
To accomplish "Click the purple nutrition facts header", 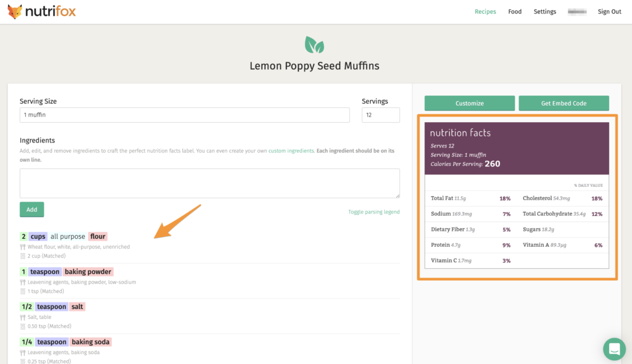I will (517, 148).
